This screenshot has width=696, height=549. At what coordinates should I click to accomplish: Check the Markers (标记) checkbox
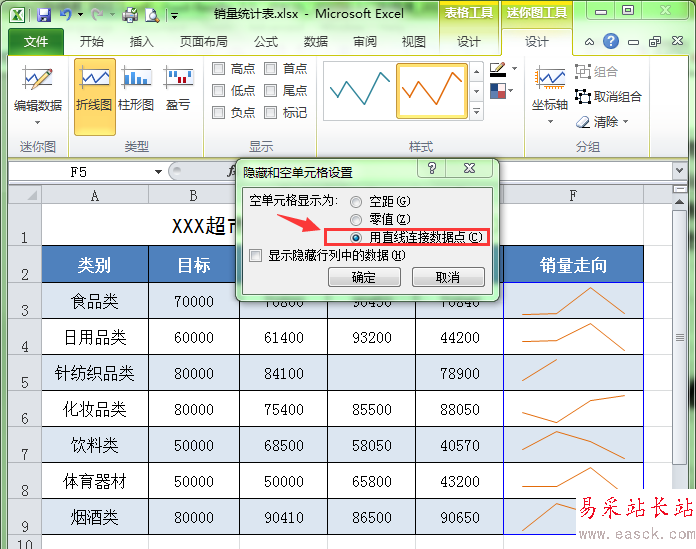pyautogui.click(x=270, y=112)
